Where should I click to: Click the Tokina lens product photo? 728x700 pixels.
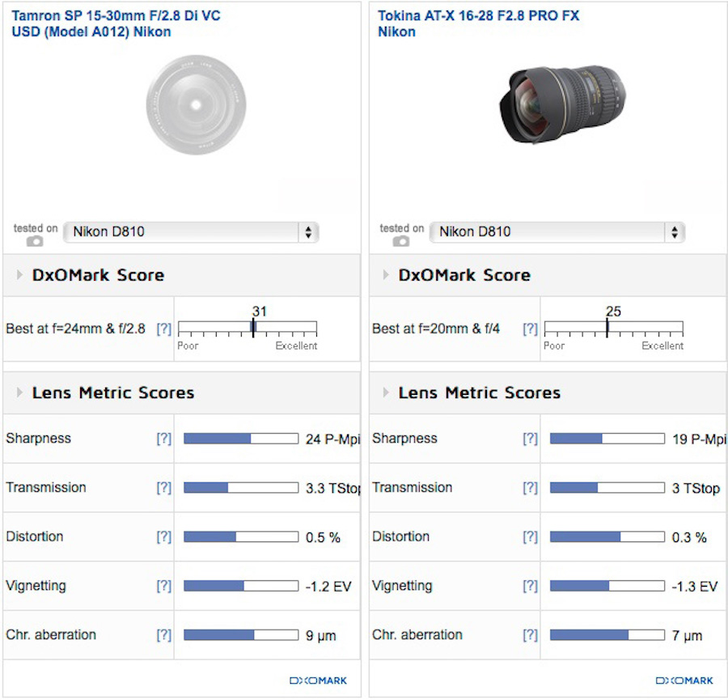pos(562,105)
